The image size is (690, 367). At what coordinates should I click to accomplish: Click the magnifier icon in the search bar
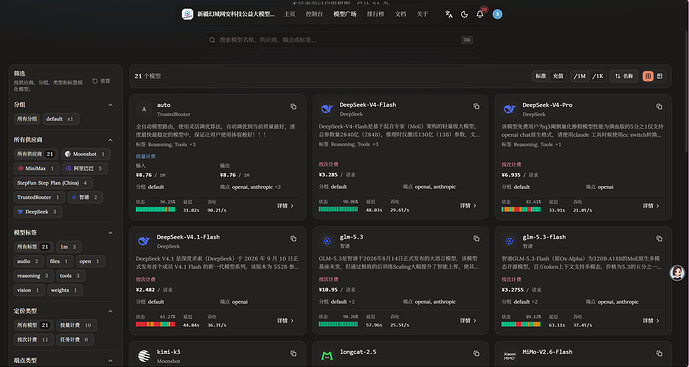click(x=212, y=40)
